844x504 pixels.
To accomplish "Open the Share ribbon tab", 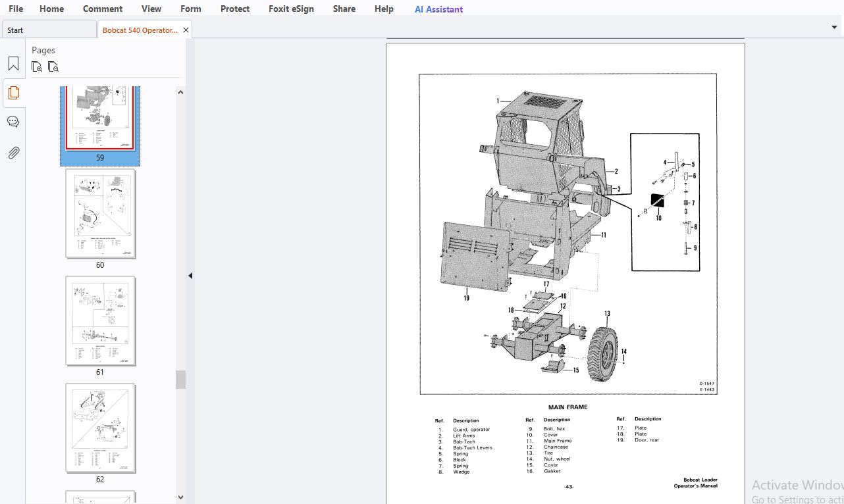I will pyautogui.click(x=344, y=9).
